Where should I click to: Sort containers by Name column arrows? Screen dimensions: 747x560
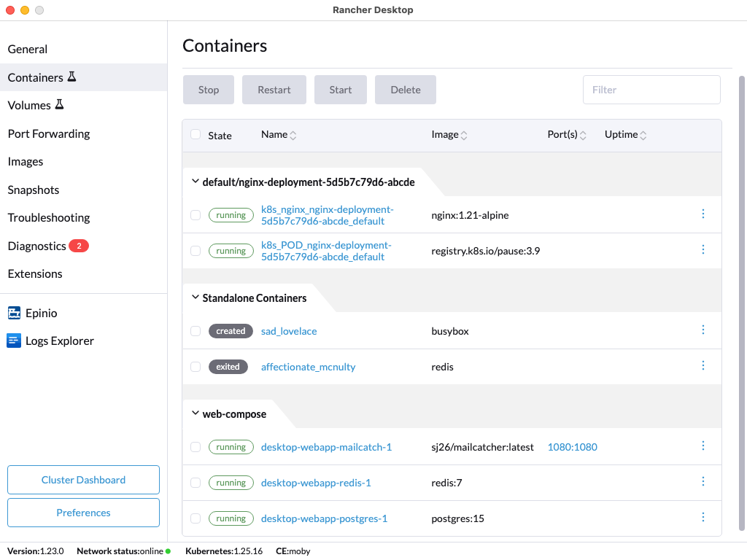point(293,135)
